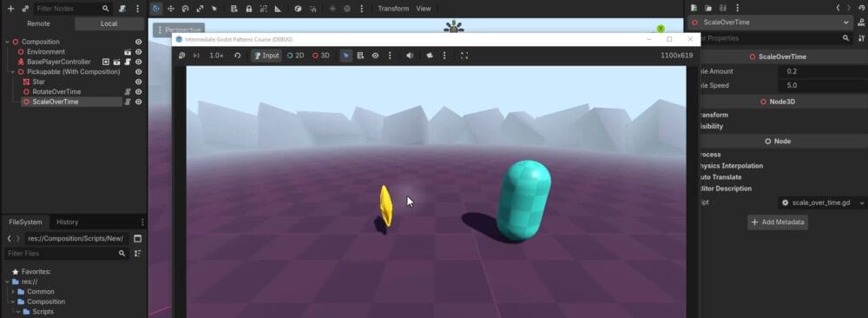Toggle visibility of Pickupable (With Composition)

[138, 72]
